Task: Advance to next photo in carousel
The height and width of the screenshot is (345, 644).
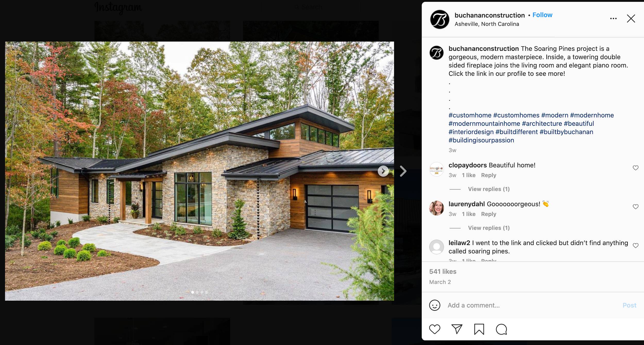Action: point(383,171)
